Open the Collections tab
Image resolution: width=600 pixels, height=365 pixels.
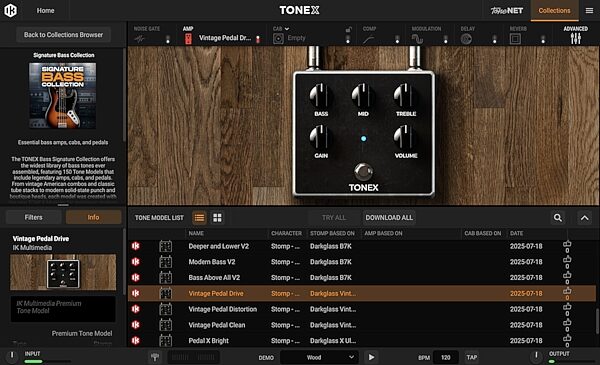click(554, 11)
